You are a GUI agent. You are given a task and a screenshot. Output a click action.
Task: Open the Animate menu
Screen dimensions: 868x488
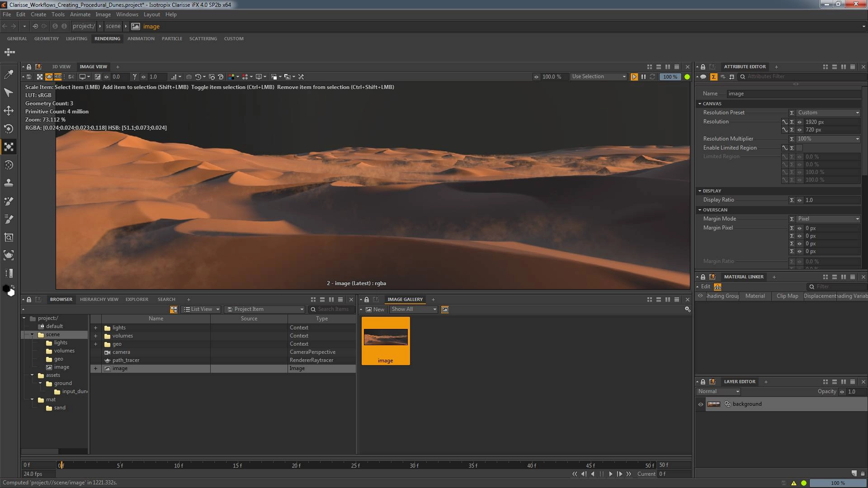(x=80, y=14)
